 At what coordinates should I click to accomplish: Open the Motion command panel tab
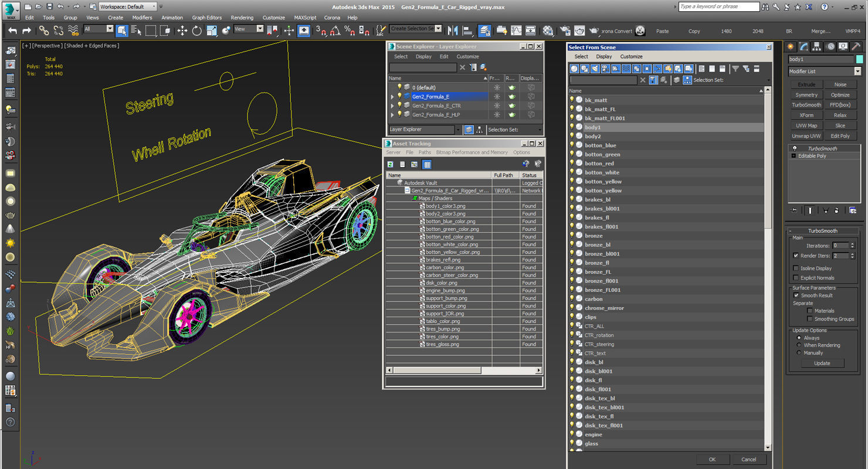click(830, 46)
